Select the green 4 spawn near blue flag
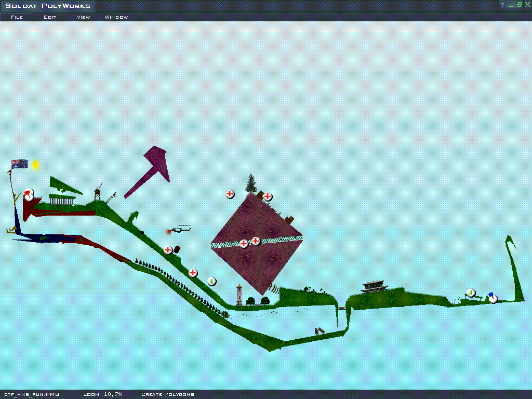The image size is (532, 399). click(x=471, y=293)
